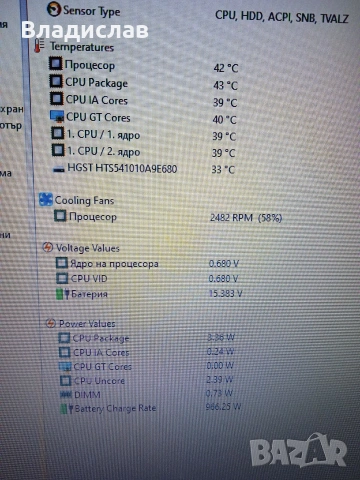Select the 1. CPU / 1. ядро row
Screen dimensions: 360x480
click(x=144, y=135)
